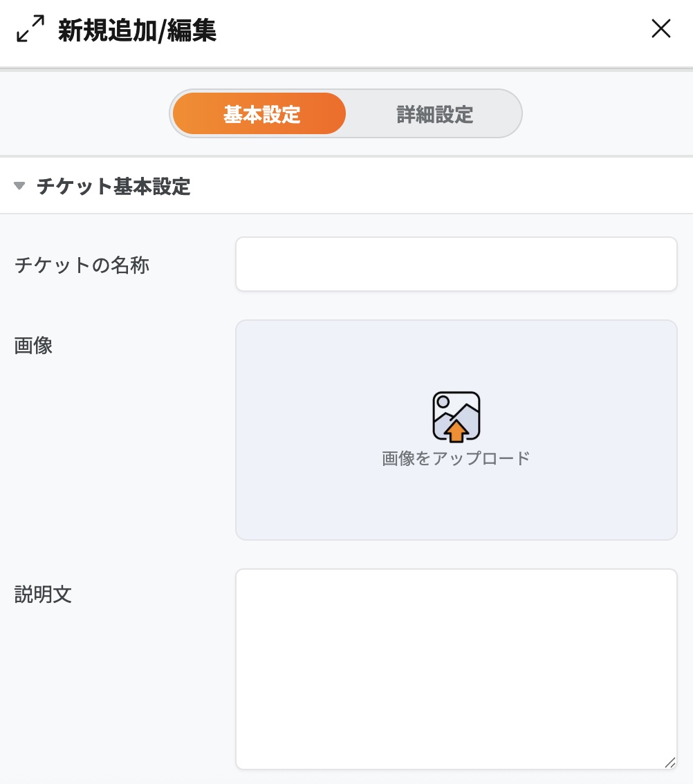Click the 新規追加/編集 dialog title

pos(137,31)
